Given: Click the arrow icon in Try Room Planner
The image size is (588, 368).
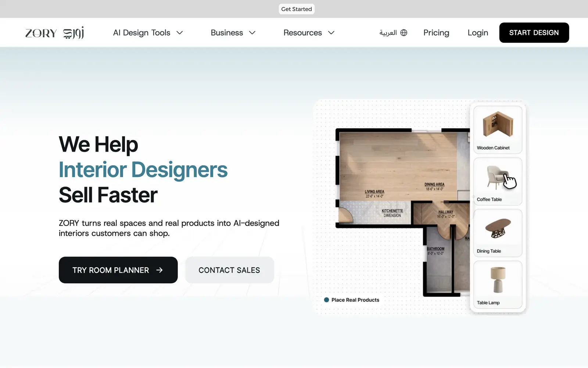Looking at the screenshot, I should 159,270.
